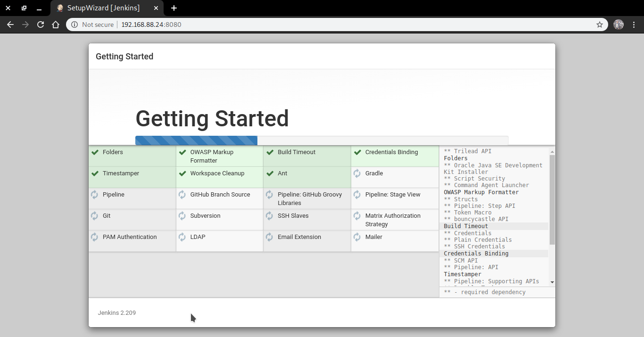Click '** Script Security' log entry
644x337 pixels.
point(474,179)
